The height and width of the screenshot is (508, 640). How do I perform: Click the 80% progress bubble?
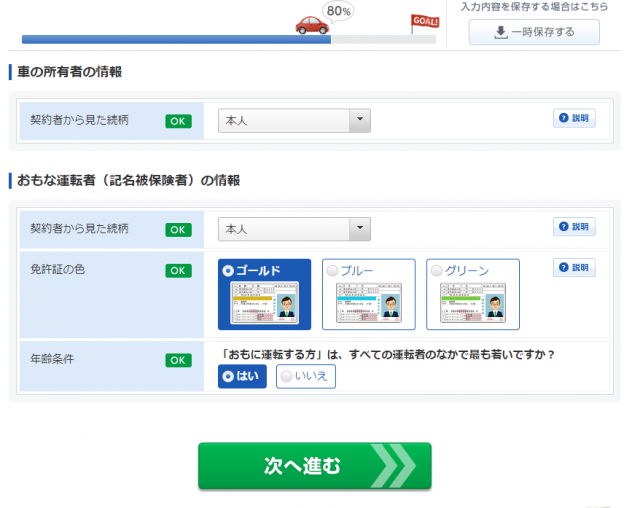click(339, 11)
